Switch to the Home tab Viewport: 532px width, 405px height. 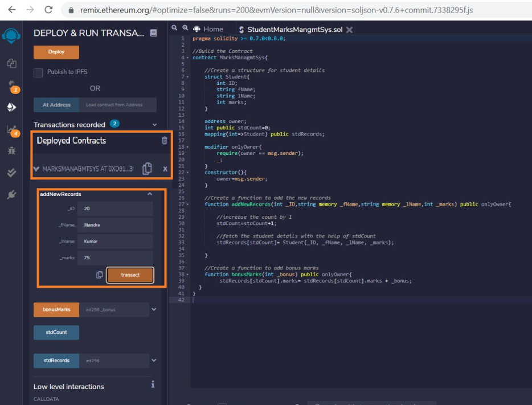click(x=208, y=29)
